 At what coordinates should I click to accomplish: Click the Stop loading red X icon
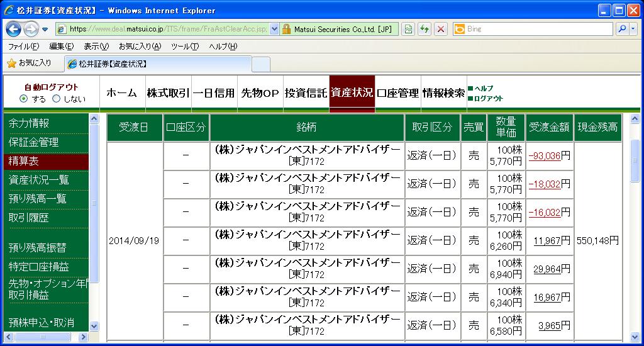[x=441, y=29]
